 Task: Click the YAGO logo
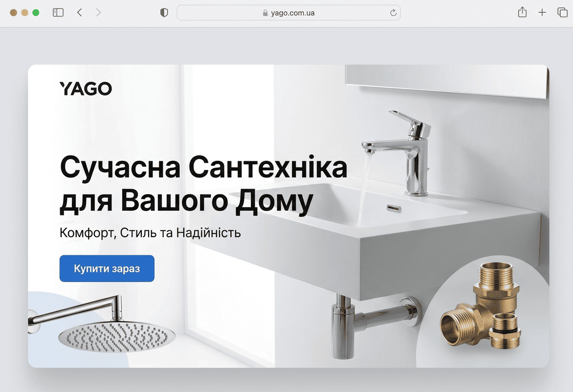[86, 88]
